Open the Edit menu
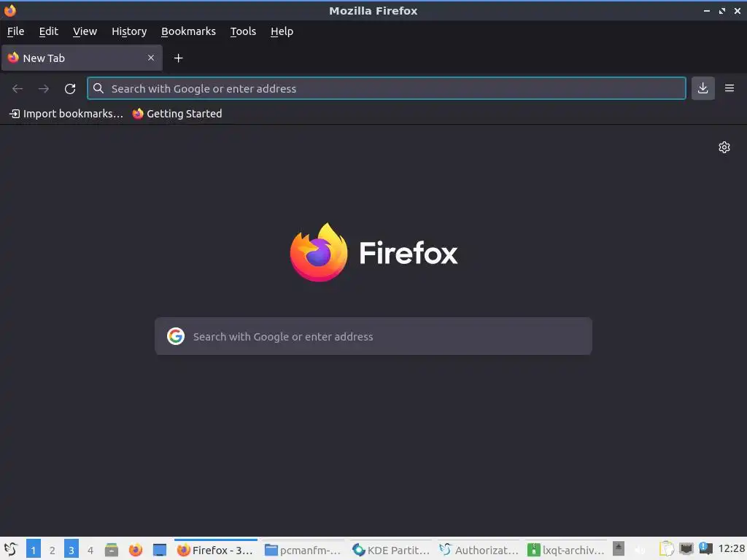747x560 pixels. [49, 31]
